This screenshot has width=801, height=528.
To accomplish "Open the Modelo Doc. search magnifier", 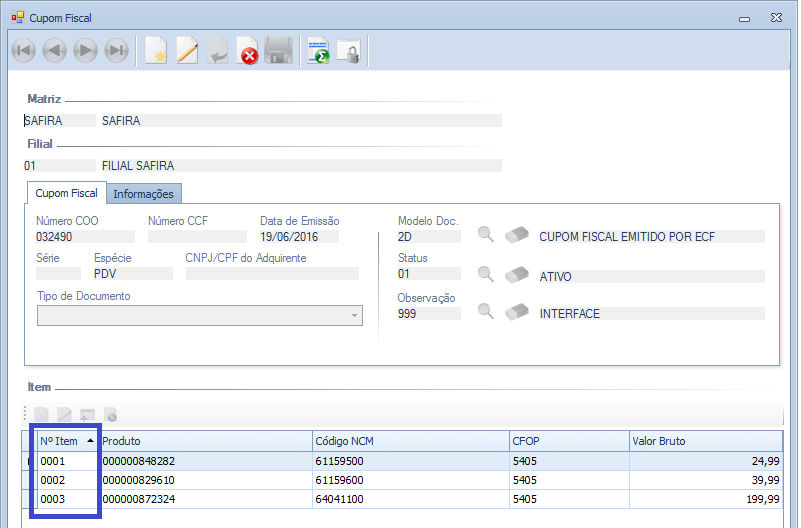I will pos(486,236).
